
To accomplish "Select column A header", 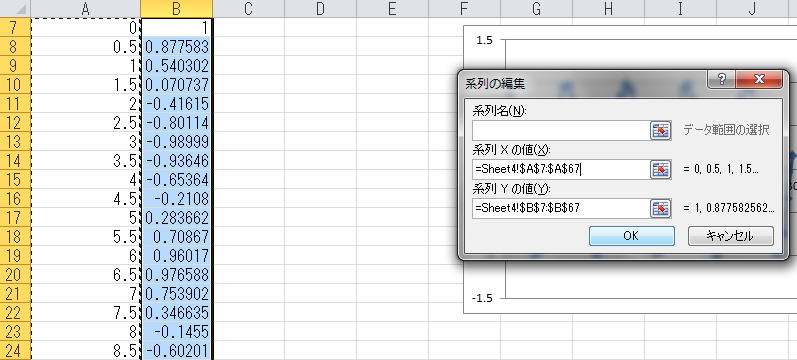I will (85, 9).
